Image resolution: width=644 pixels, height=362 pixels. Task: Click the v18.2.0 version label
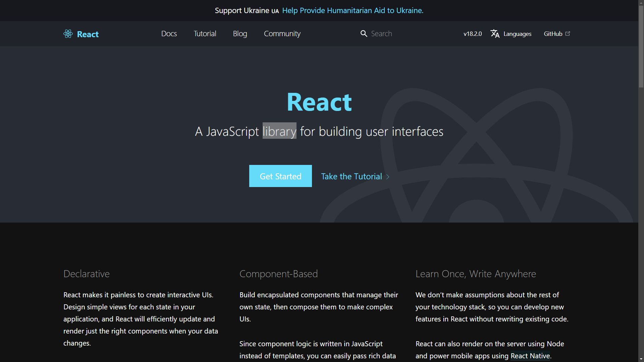[x=472, y=34]
